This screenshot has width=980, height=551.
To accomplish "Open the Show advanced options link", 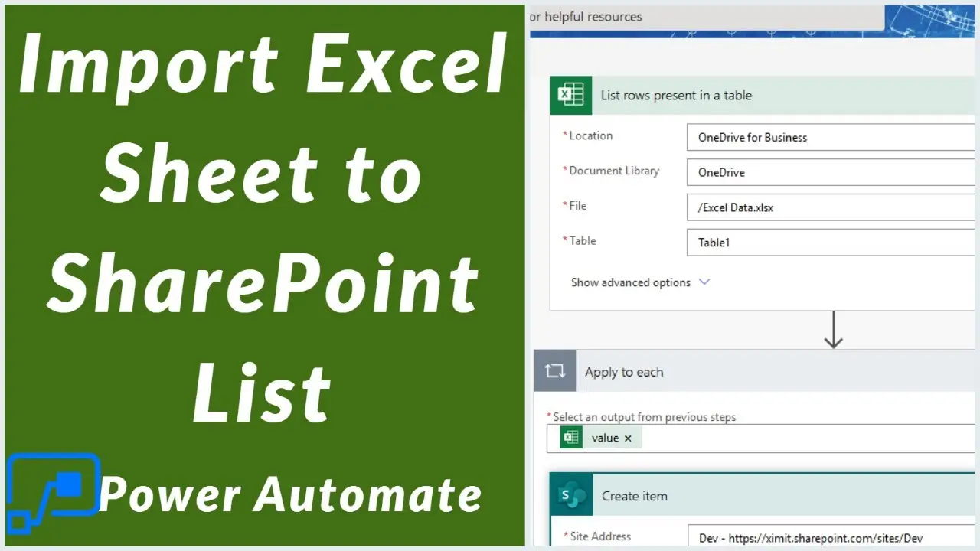I will click(631, 282).
